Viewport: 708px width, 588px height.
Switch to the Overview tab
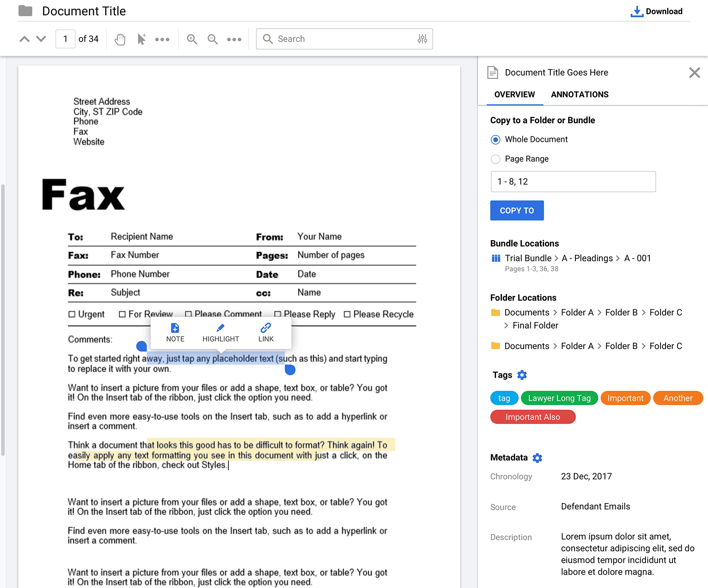pyautogui.click(x=514, y=94)
